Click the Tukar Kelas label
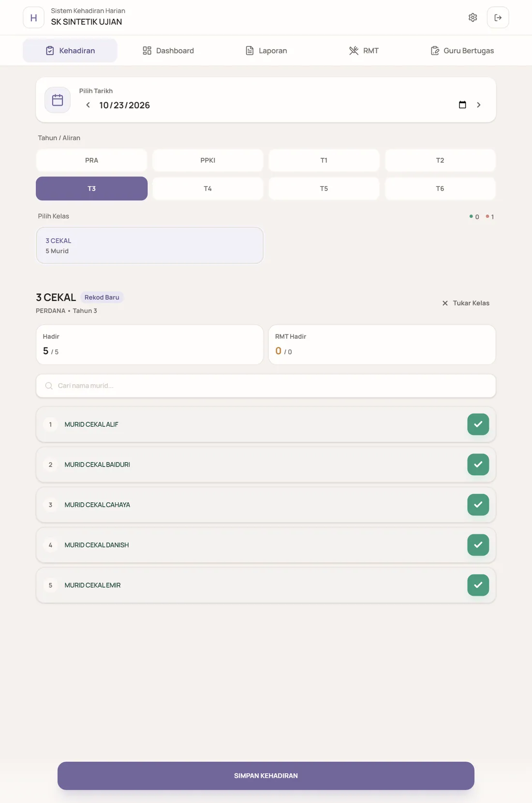Viewport: 532px width, 803px height. click(471, 303)
